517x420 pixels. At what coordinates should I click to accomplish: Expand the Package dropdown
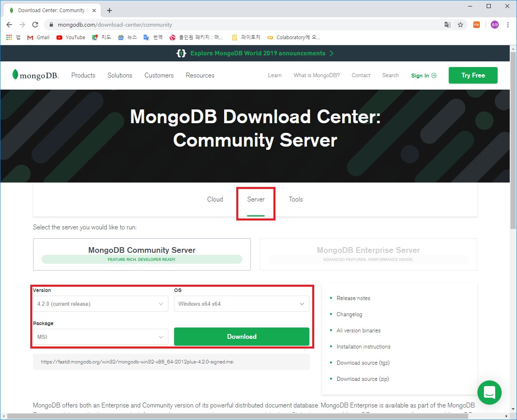101,337
